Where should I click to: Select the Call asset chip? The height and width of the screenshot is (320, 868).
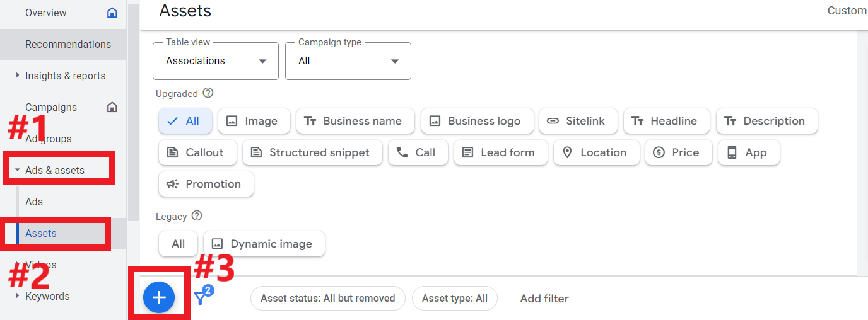418,152
